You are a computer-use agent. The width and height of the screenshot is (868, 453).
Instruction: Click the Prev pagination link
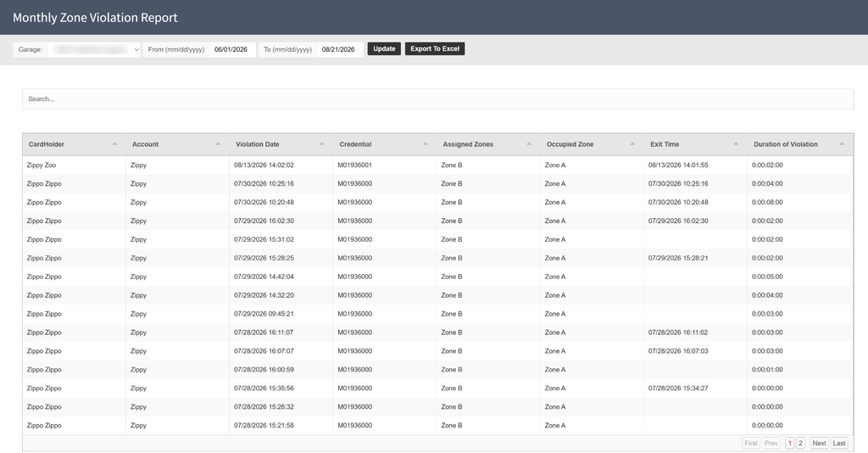771,443
